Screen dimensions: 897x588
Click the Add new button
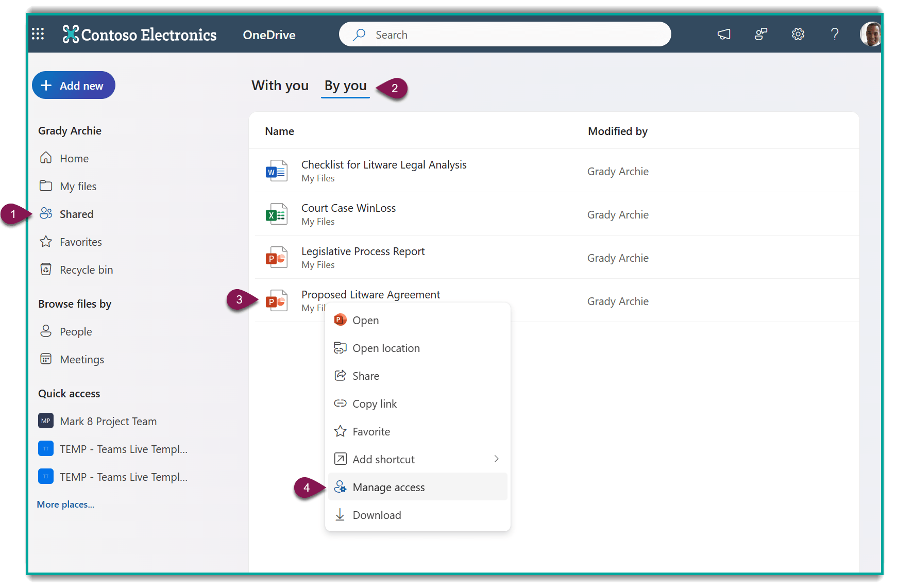pyautogui.click(x=73, y=85)
